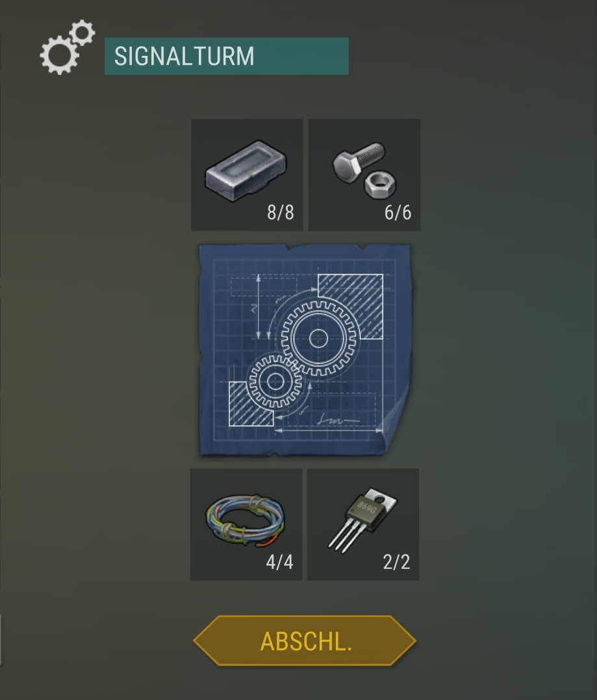Tap the large gear in the header
The height and width of the screenshot is (700, 597).
coord(59,55)
